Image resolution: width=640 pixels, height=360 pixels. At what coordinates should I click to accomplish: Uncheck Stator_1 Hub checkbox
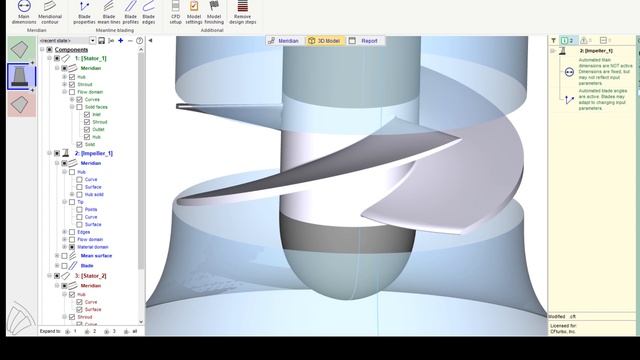72,77
